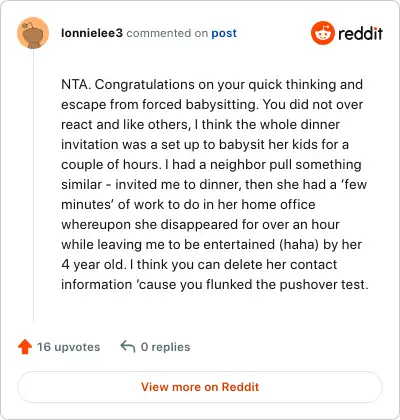
Task: Open "View more on Reddit" button
Action: [x=200, y=387]
